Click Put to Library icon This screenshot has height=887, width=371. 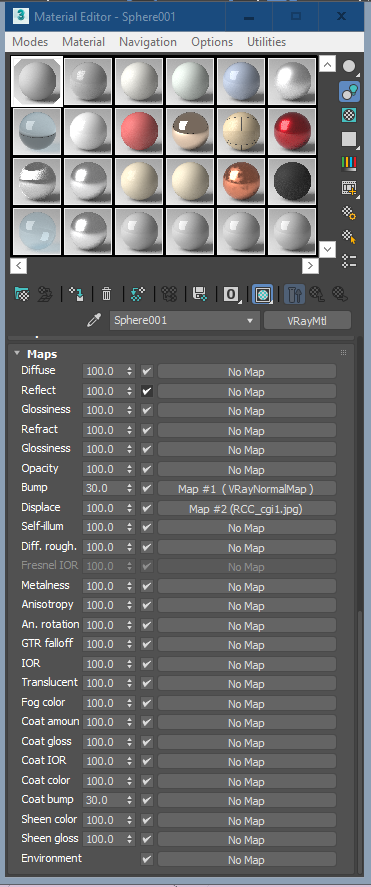tap(201, 294)
